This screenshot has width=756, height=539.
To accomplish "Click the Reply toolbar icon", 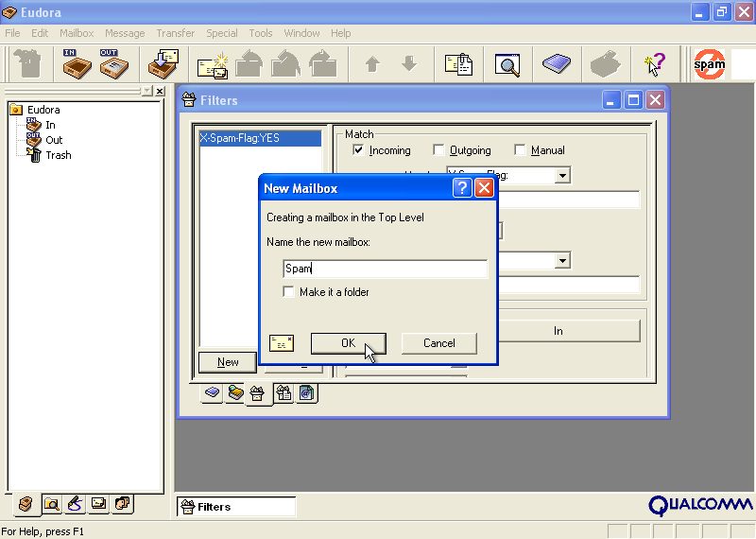I will tap(249, 63).
